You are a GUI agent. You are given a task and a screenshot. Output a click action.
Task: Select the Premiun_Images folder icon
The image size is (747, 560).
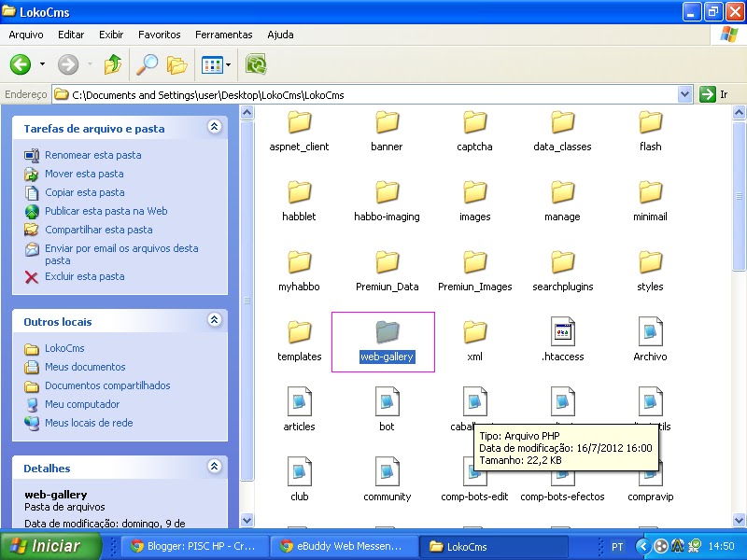(x=474, y=262)
